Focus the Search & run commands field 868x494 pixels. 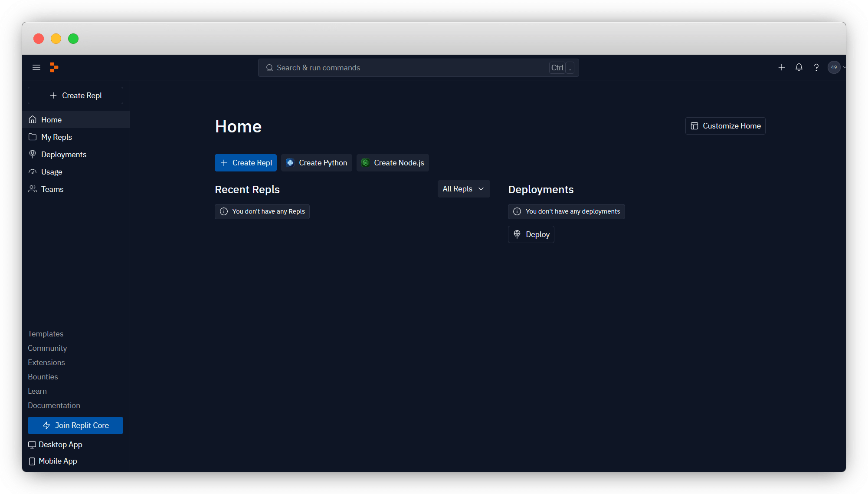coord(418,68)
